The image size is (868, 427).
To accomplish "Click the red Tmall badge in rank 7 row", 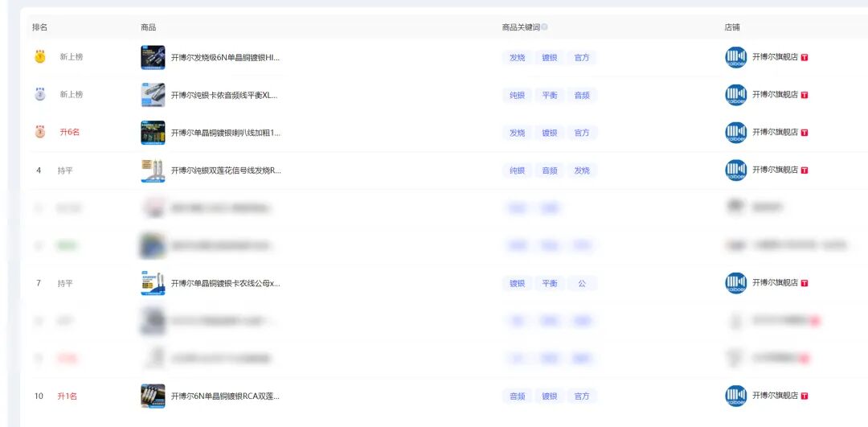I will pos(805,283).
